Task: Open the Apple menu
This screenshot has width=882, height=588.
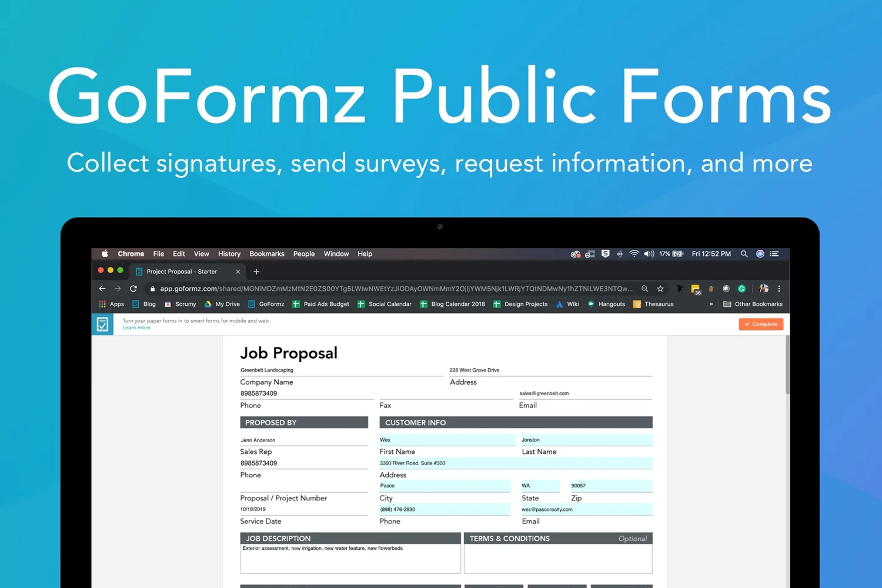Action: coord(105,254)
